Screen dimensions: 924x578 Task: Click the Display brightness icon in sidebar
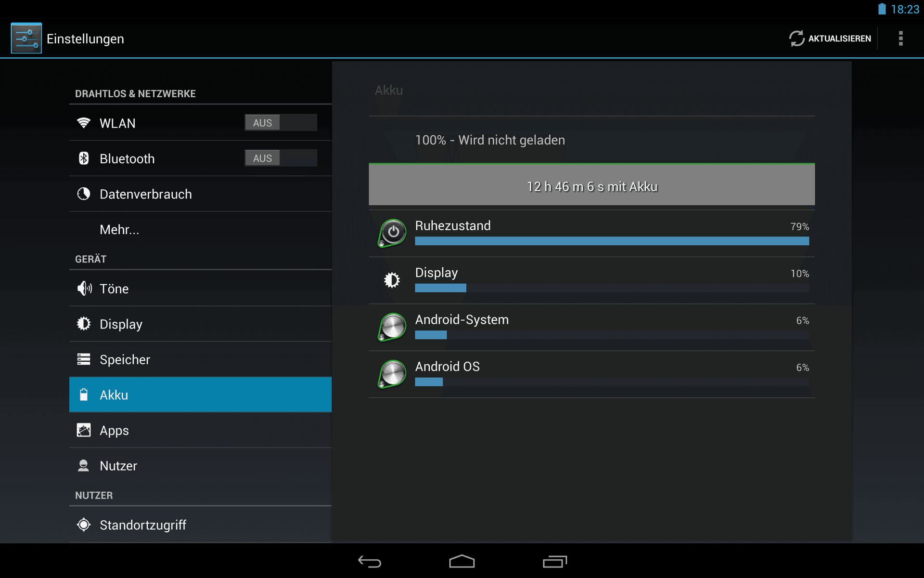click(84, 324)
